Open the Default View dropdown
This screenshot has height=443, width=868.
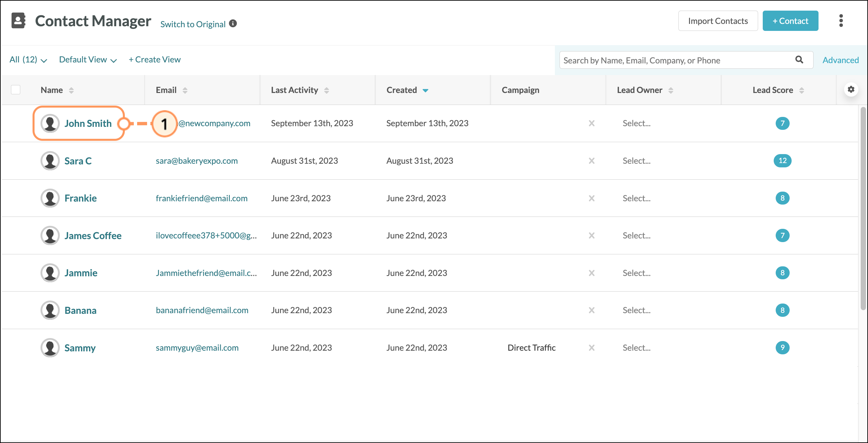coord(88,60)
